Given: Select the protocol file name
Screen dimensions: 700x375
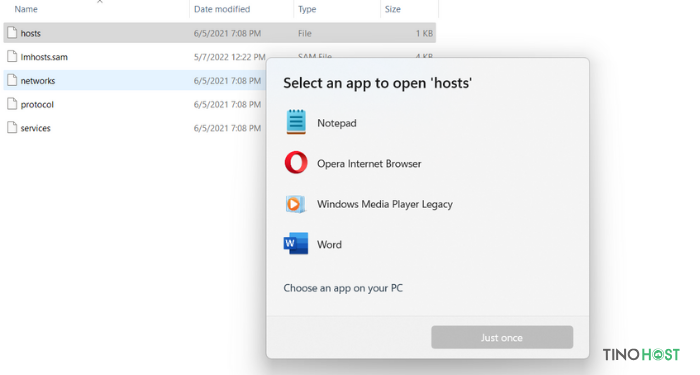Looking at the screenshot, I should pos(37,104).
